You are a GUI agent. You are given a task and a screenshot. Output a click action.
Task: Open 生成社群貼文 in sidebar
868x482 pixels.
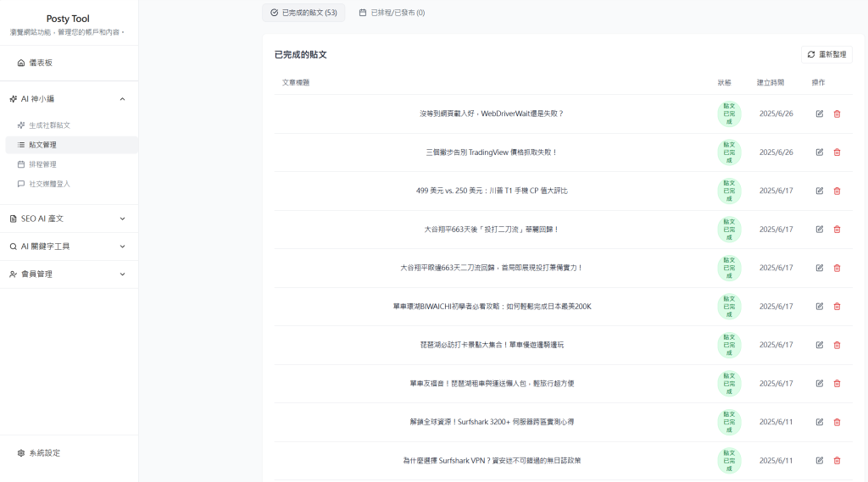(x=49, y=125)
